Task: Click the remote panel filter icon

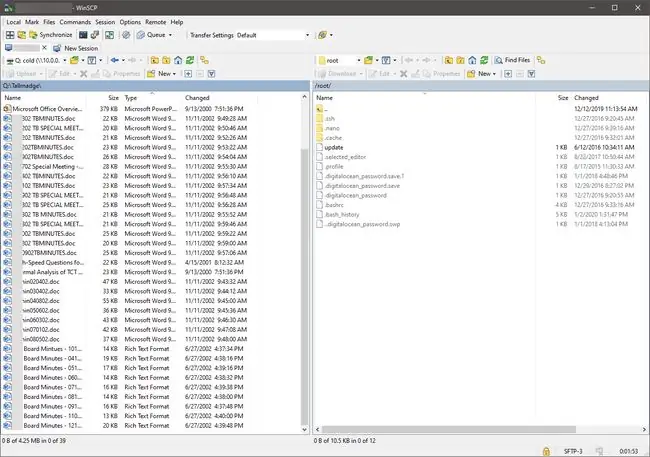Action: [x=386, y=61]
